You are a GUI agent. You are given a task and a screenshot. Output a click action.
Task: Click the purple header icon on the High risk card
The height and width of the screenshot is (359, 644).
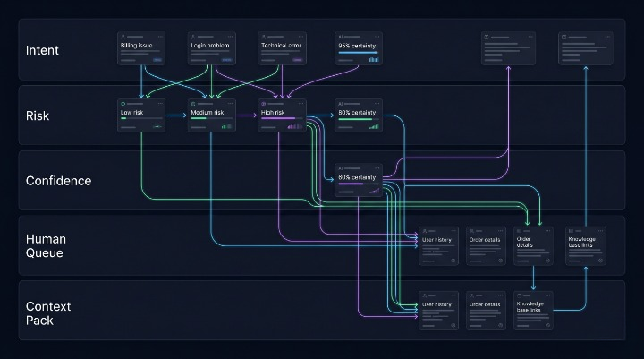264,104
